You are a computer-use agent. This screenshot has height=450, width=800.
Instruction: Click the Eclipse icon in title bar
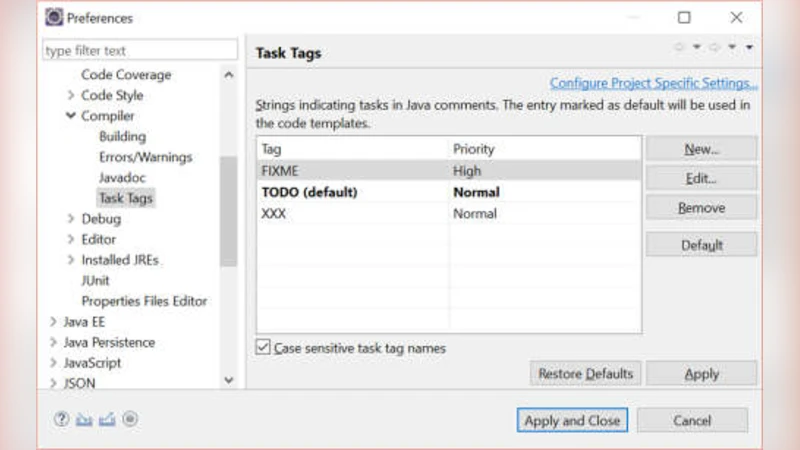(x=54, y=17)
